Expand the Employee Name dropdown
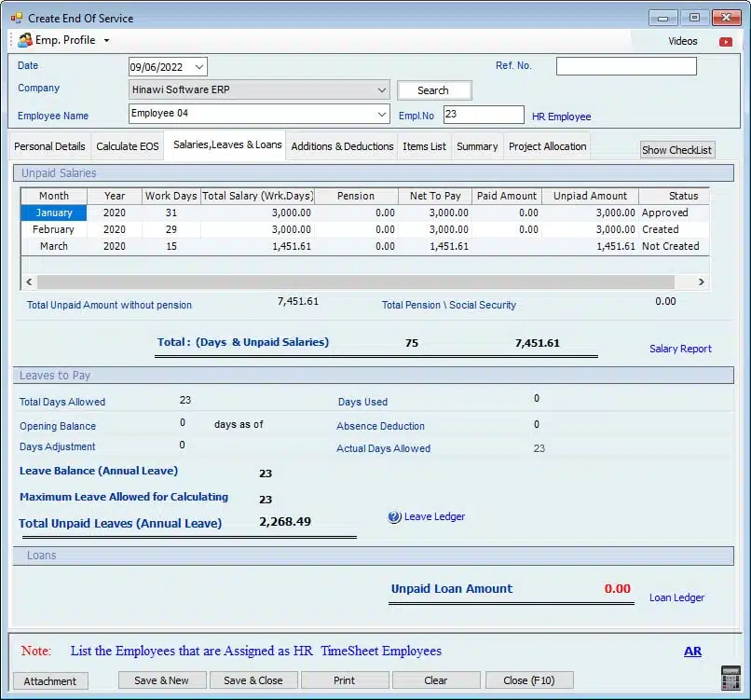 pyautogui.click(x=382, y=114)
